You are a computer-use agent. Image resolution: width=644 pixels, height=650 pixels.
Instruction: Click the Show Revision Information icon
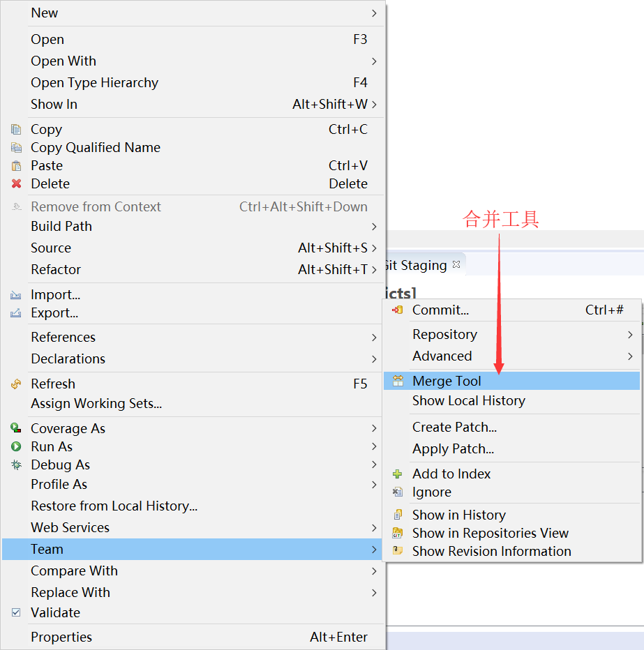coord(397,551)
